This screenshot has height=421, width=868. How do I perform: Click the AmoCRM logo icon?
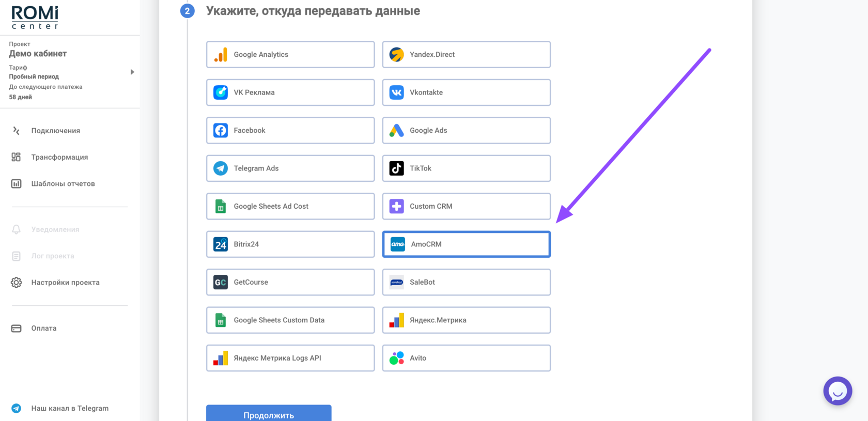click(398, 244)
